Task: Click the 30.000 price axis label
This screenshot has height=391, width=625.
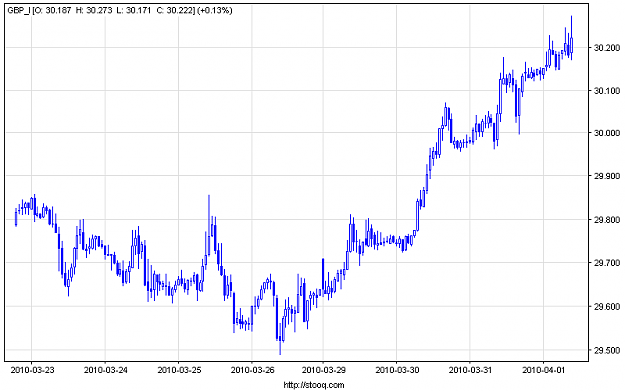Action: coord(607,133)
